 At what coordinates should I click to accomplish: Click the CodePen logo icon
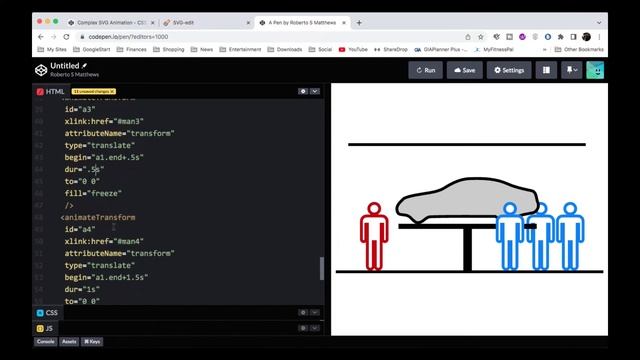41,70
